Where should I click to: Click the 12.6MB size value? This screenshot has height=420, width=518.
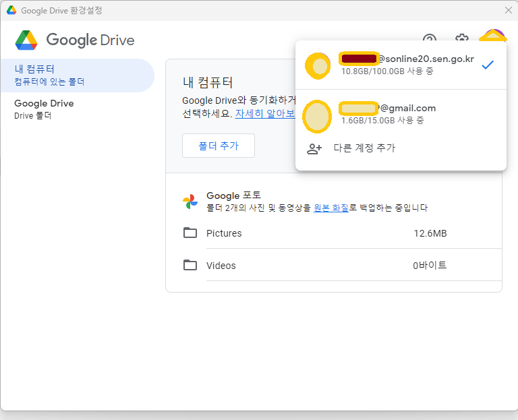coord(430,233)
